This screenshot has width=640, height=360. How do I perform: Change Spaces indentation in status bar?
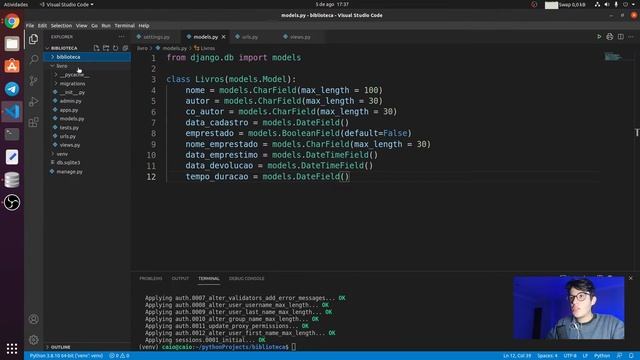click(547, 356)
